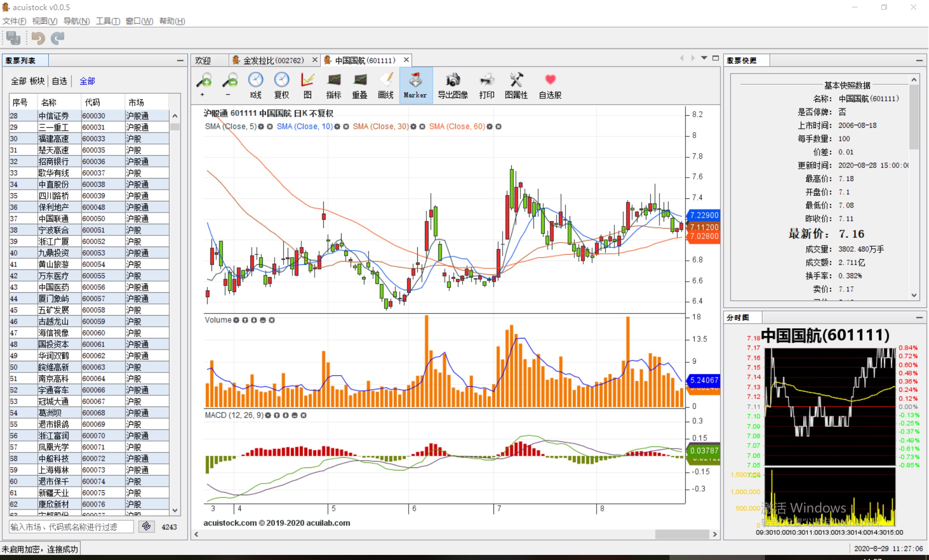This screenshot has width=929, height=560.
Task: Click the 打印 printer icon
Action: click(486, 80)
